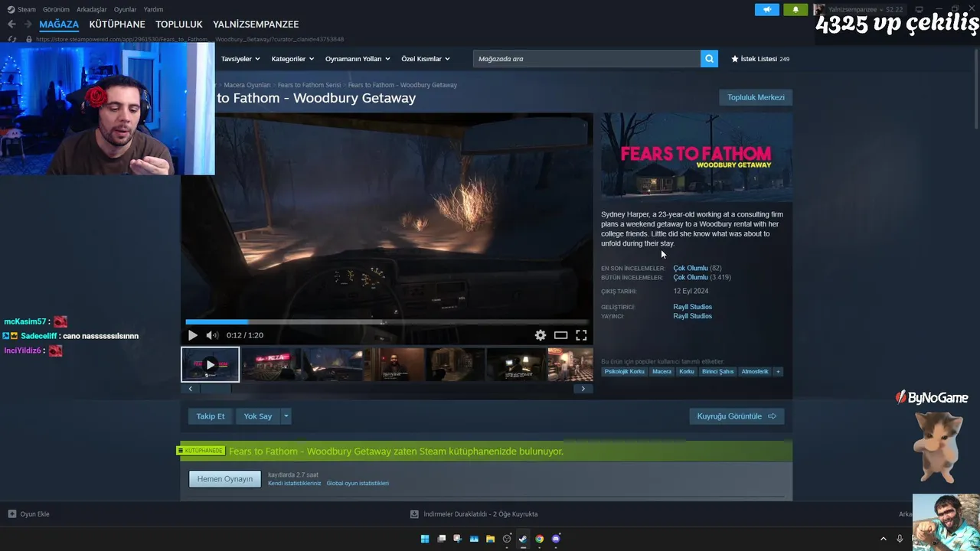Switch to the KÜTÜPHANE tab
The width and height of the screenshot is (980, 551).
click(117, 24)
